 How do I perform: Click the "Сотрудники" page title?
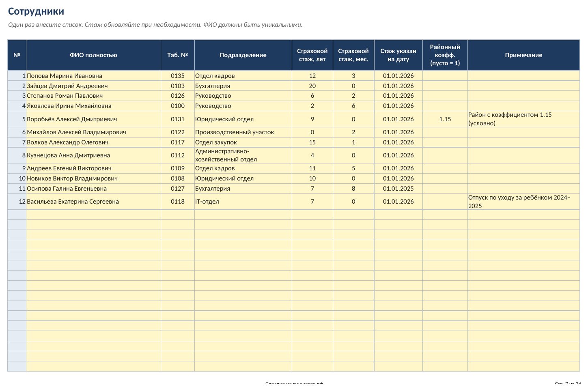36,11
